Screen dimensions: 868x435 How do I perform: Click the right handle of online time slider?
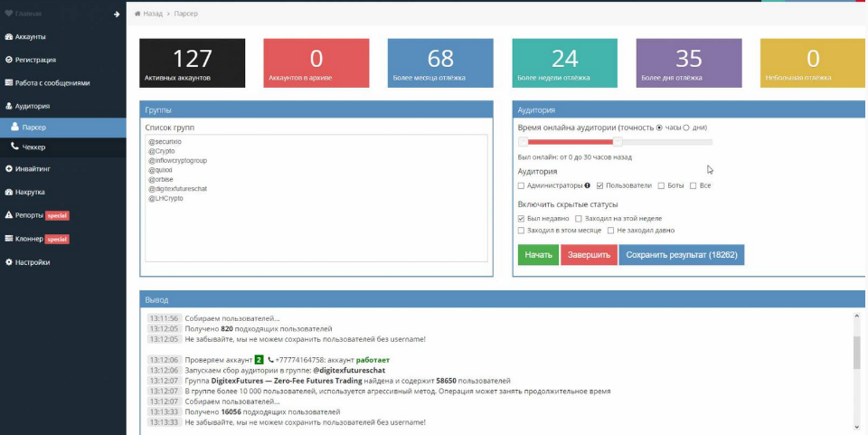[618, 142]
